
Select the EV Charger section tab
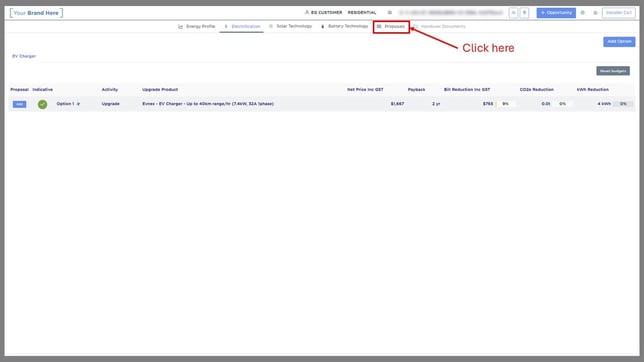(24, 56)
